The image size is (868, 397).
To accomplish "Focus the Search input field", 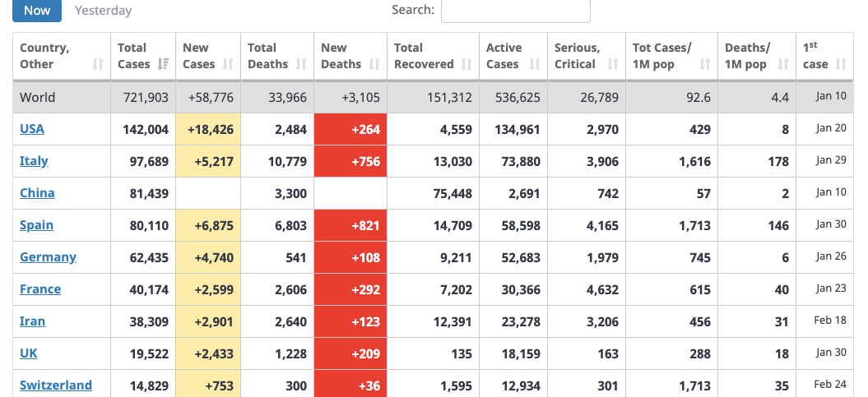I will tap(515, 11).
